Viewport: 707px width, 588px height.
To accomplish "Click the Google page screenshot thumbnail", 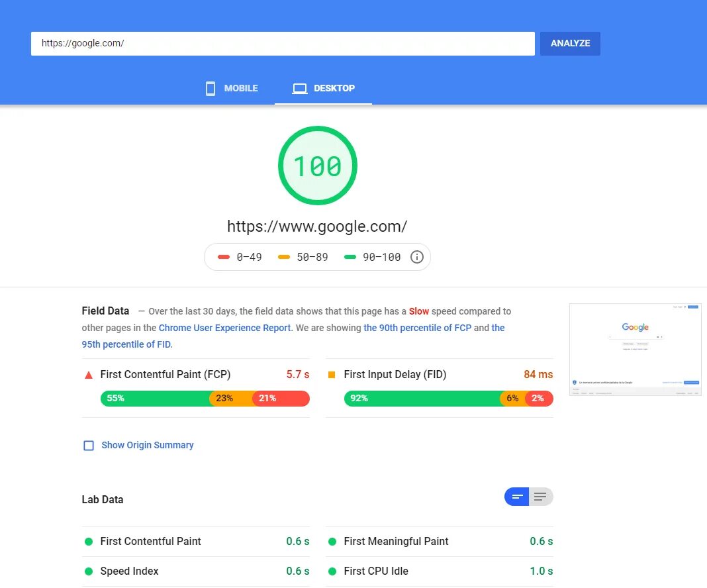I will pyautogui.click(x=636, y=350).
